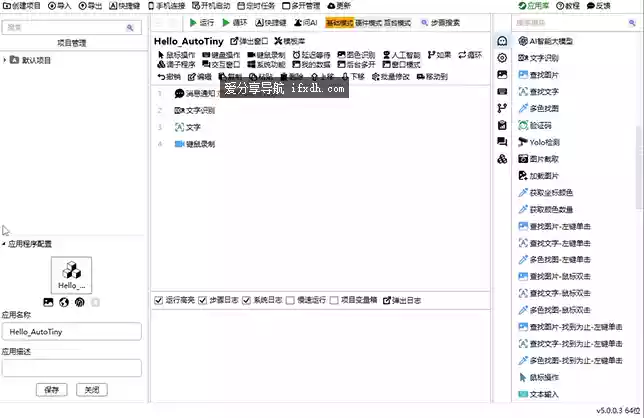Open 键盘操作 command group
This screenshot has height=418, width=644.
(221, 55)
